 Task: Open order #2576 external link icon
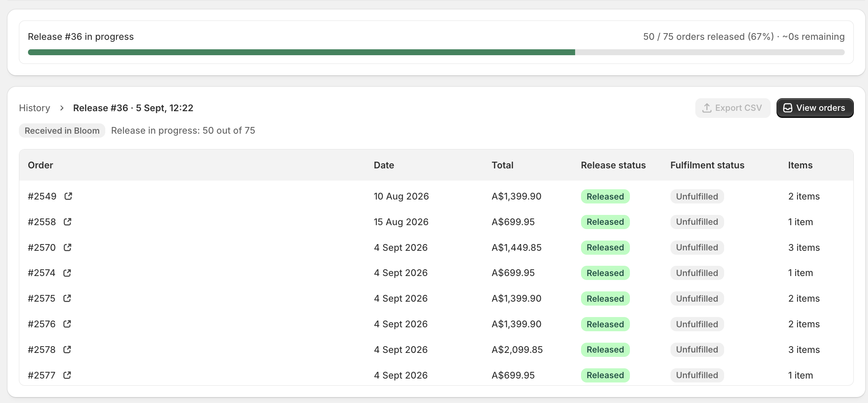coord(67,324)
